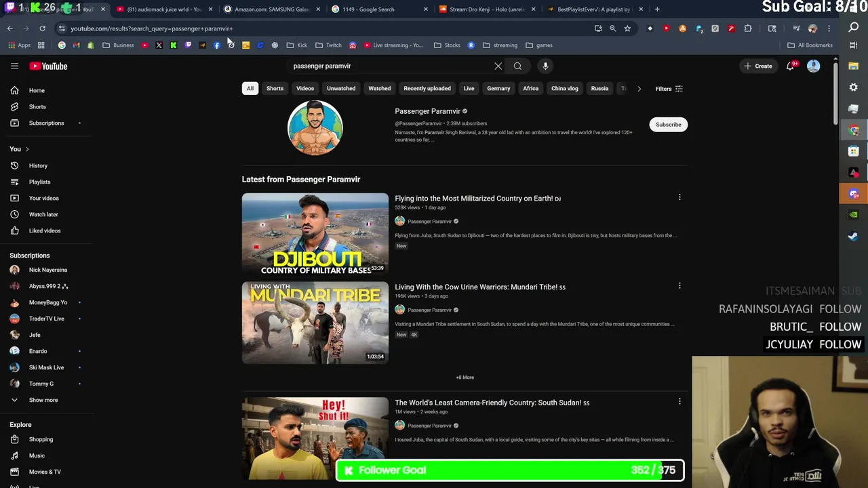Open X (Twitter) bookmark icon
Screen dimensions: 868x488
pyautogui.click(x=159, y=45)
